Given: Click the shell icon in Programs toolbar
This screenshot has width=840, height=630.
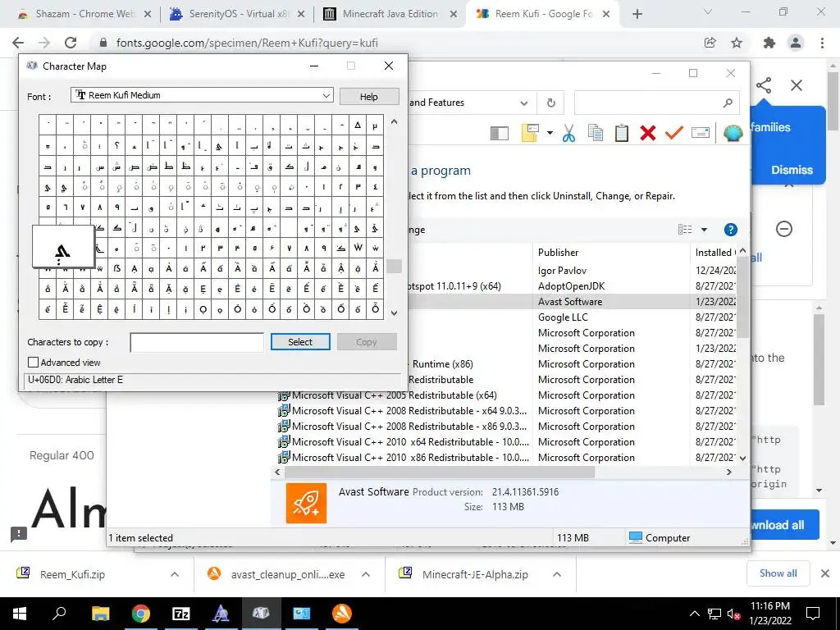Looking at the screenshot, I should (x=733, y=133).
